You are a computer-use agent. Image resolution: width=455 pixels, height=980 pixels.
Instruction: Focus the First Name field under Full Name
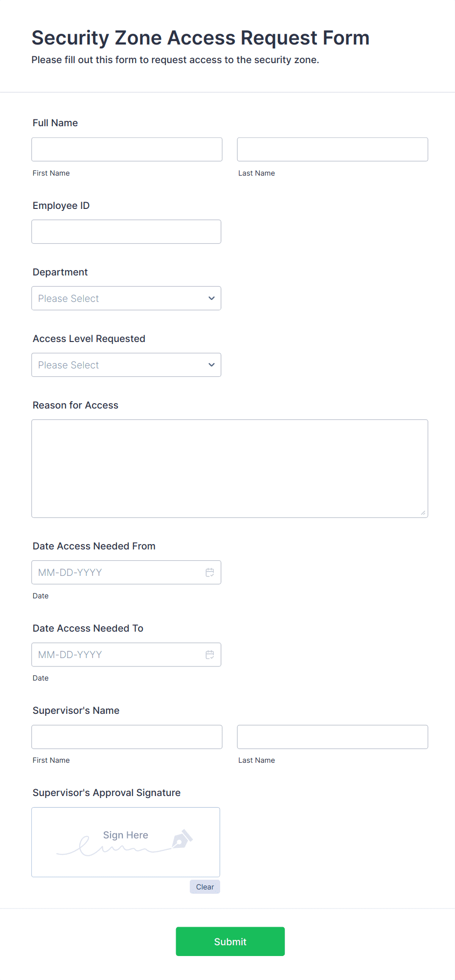click(127, 150)
